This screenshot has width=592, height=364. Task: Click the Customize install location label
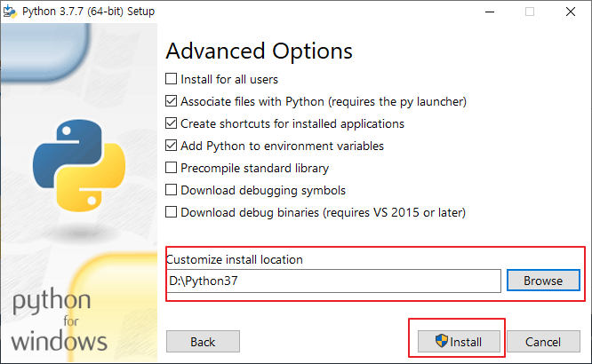pos(235,259)
